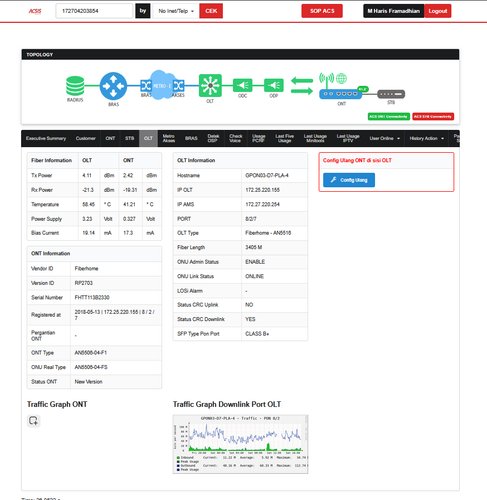
Task: Open the STB tab
Action: [130, 138]
